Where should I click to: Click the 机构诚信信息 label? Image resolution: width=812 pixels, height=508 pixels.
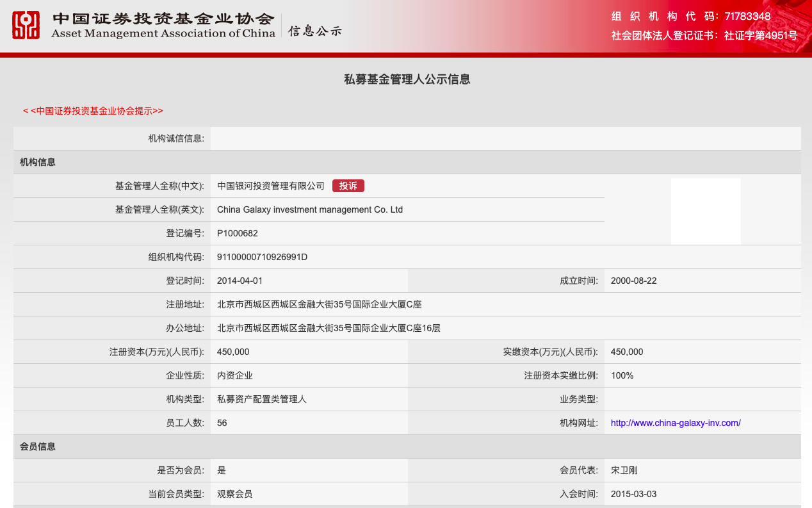176,138
